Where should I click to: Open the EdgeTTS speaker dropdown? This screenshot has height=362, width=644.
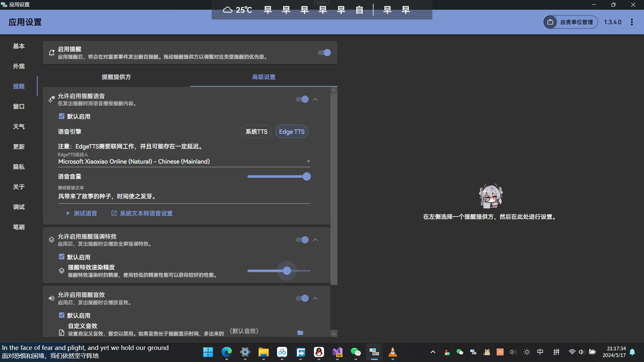(x=308, y=162)
